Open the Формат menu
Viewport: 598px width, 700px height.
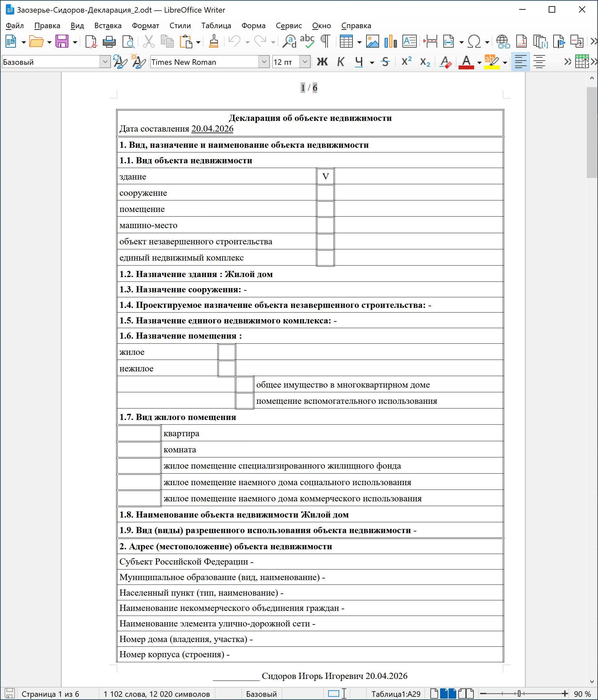pyautogui.click(x=145, y=26)
